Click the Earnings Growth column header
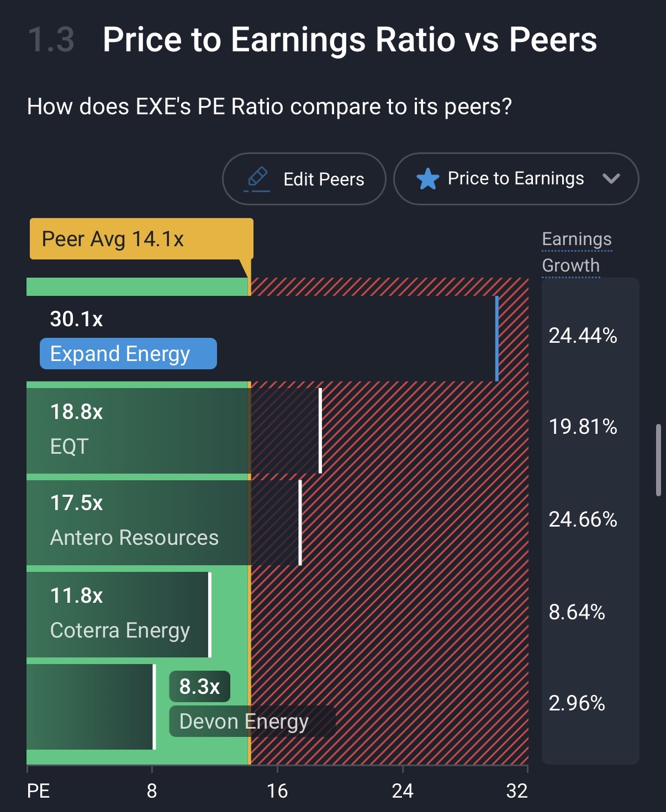The image size is (666, 812). click(577, 252)
